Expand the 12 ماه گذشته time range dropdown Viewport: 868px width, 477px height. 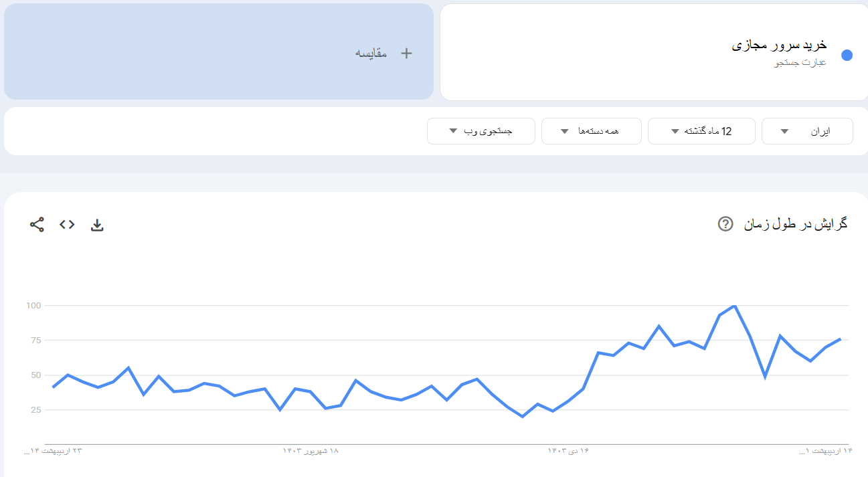(x=701, y=131)
